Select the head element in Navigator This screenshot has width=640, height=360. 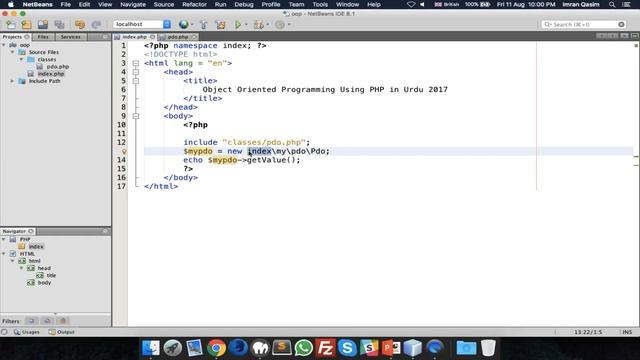point(44,268)
